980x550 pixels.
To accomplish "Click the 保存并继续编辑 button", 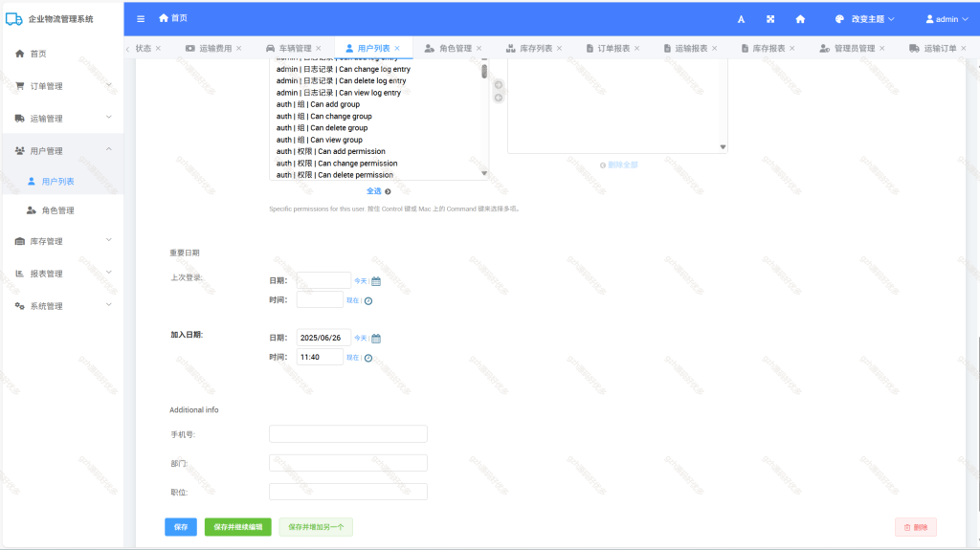I will [238, 527].
